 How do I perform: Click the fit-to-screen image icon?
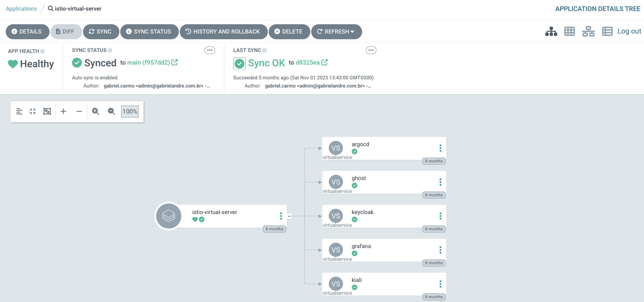pos(47,112)
